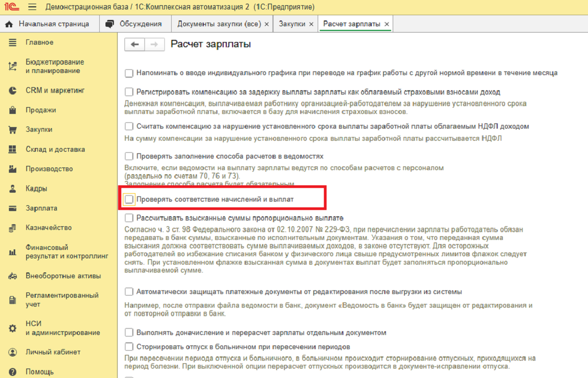Image resolution: width=588 pixels, height=378 pixels.
Task: Click the Расчет зарплаты page heading
Action: pos(211,44)
